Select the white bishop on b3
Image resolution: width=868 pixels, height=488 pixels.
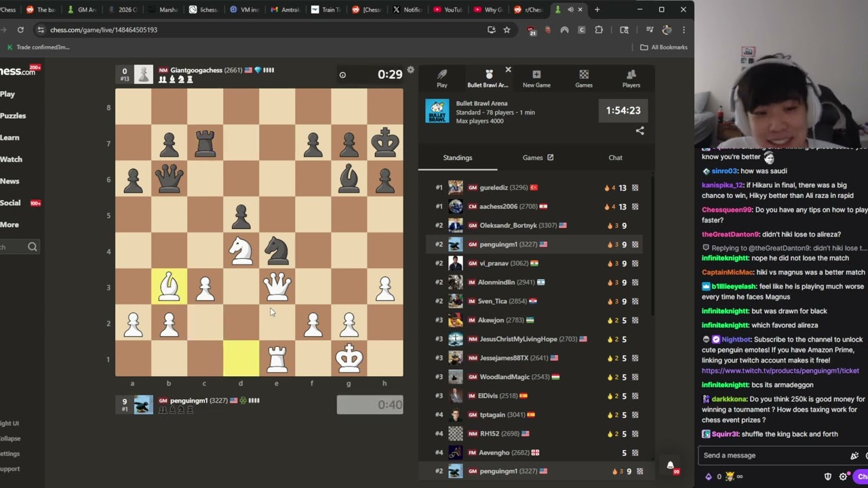(x=169, y=287)
